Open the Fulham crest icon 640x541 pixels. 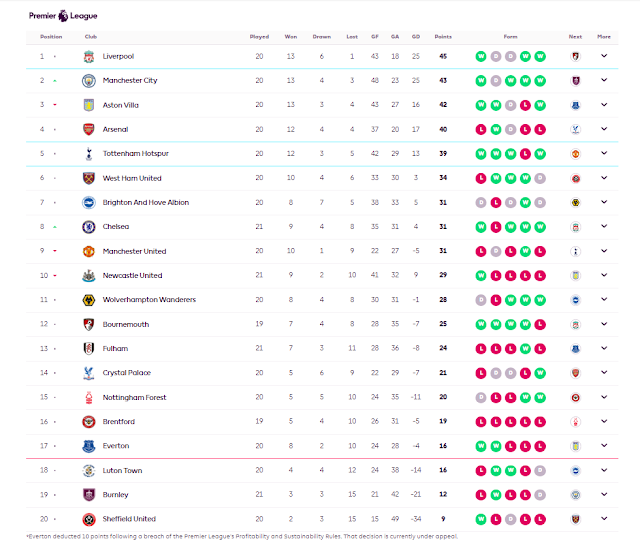(x=89, y=348)
